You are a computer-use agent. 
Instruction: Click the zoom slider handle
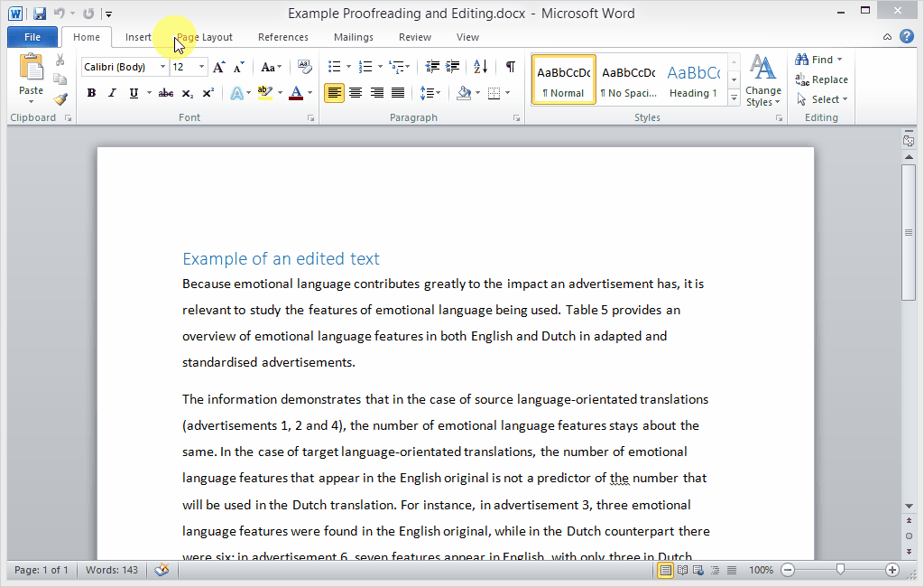(840, 570)
